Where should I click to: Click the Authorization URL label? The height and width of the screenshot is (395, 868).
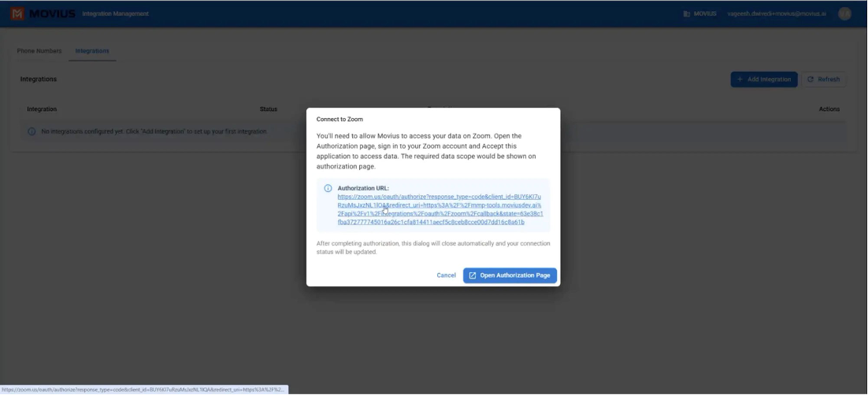[x=363, y=188]
